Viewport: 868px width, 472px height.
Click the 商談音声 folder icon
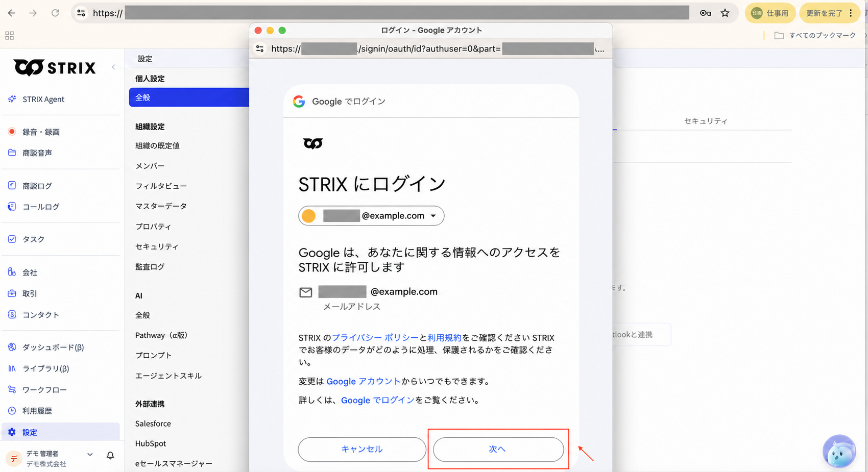(x=12, y=153)
